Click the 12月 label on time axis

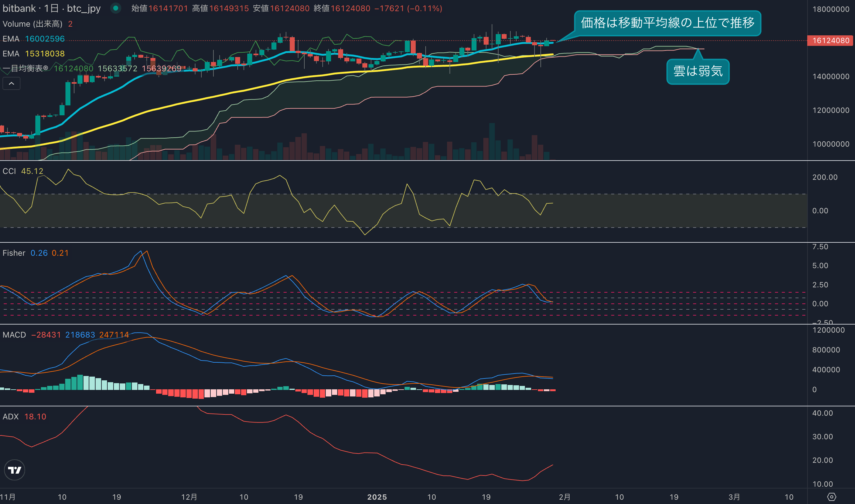(x=189, y=497)
